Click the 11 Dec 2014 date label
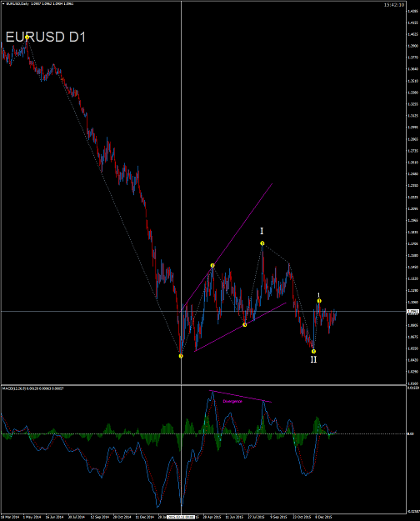The image size is (420, 521). click(144, 517)
